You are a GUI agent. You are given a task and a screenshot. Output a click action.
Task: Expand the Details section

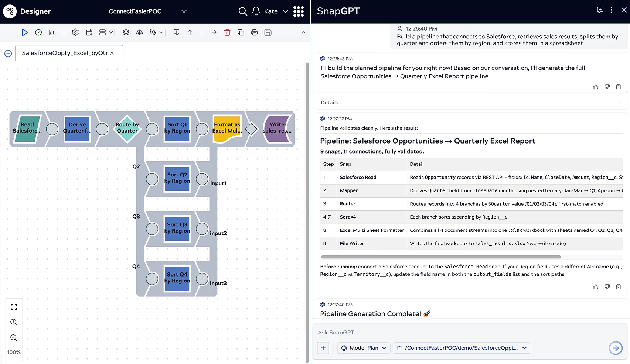point(471,103)
